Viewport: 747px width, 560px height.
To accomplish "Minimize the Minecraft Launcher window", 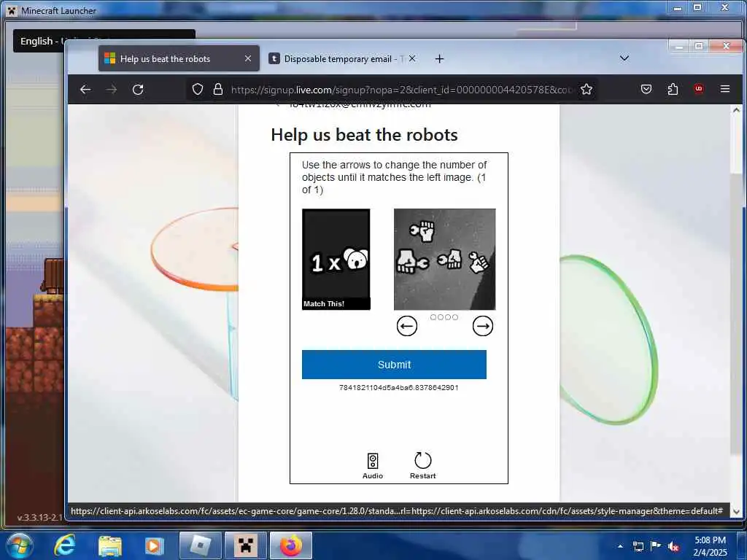I will (x=678, y=7).
